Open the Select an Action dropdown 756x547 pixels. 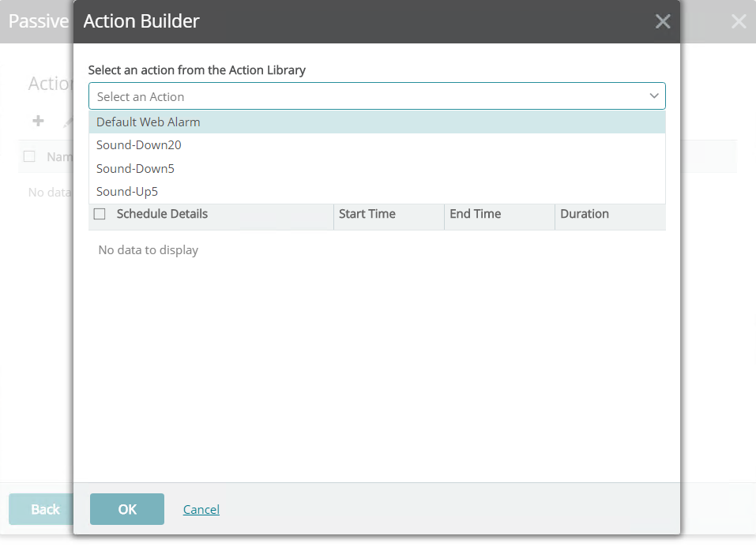[x=377, y=96]
